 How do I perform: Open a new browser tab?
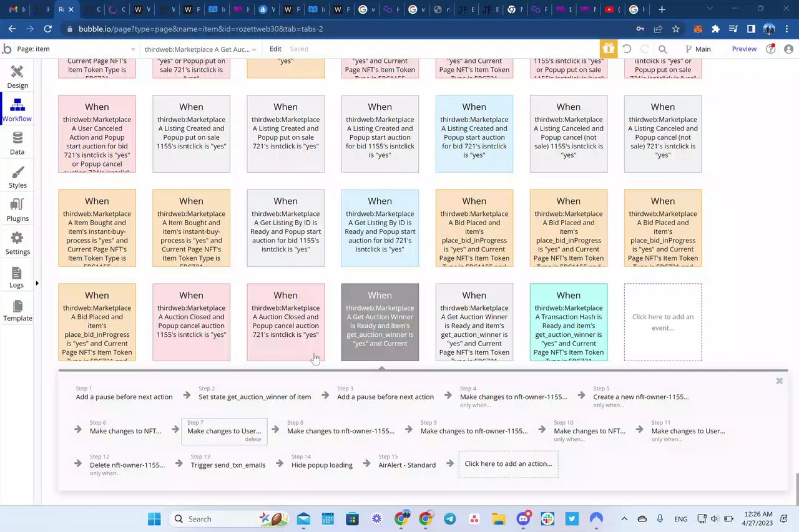point(662,9)
